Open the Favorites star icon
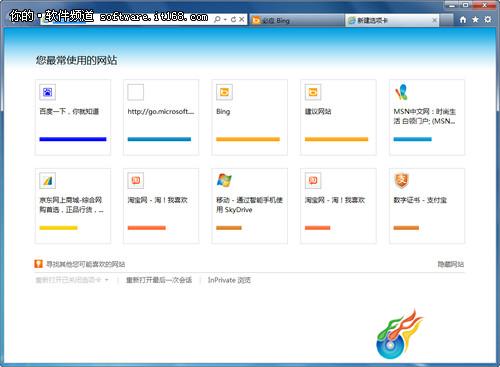This screenshot has width=500, height=367. pyautogui.click(x=475, y=20)
